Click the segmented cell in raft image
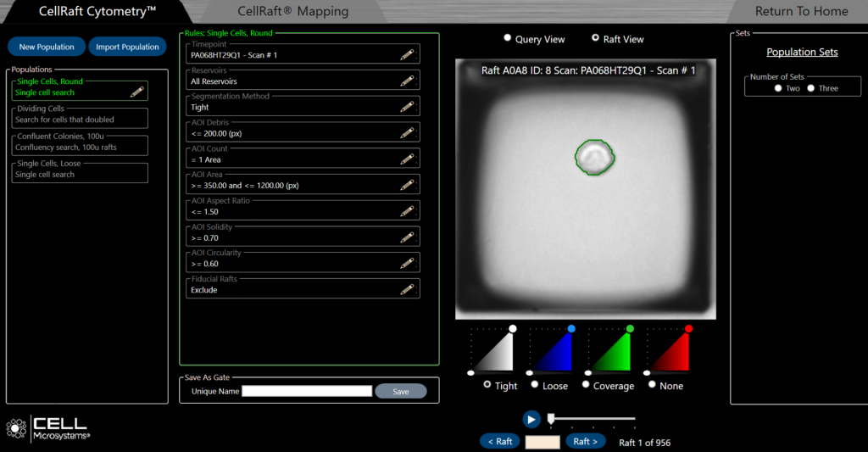 [x=594, y=158]
